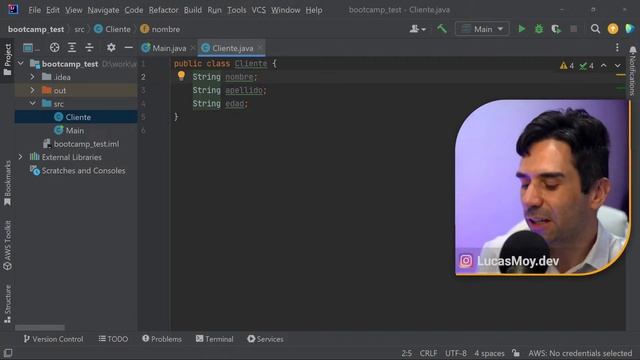Open editor tabs more options menu
This screenshot has height=360, width=640.
(x=617, y=48)
